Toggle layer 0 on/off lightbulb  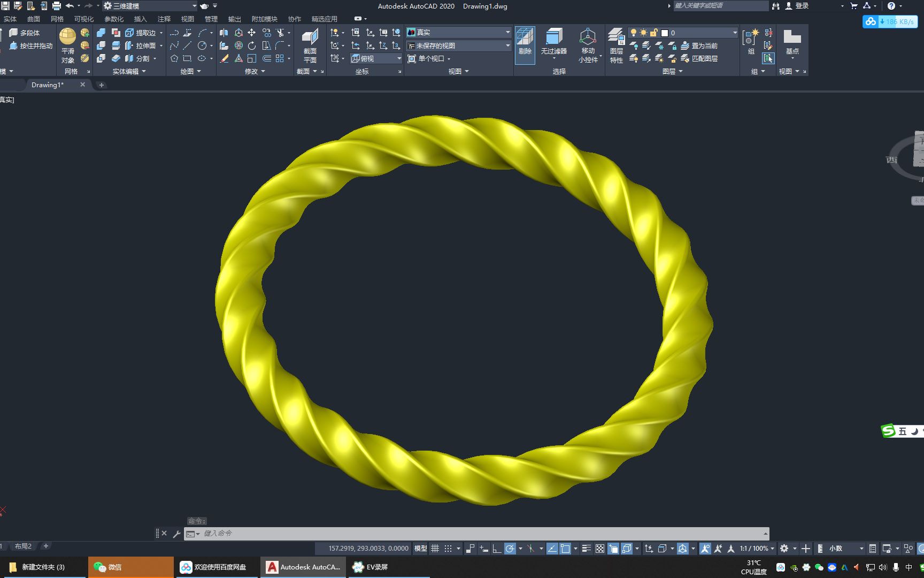[634, 33]
